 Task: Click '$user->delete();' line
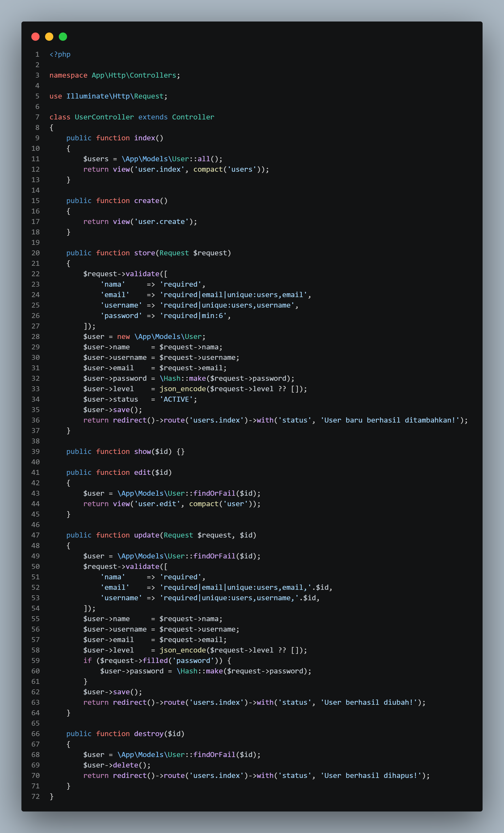tap(117, 766)
